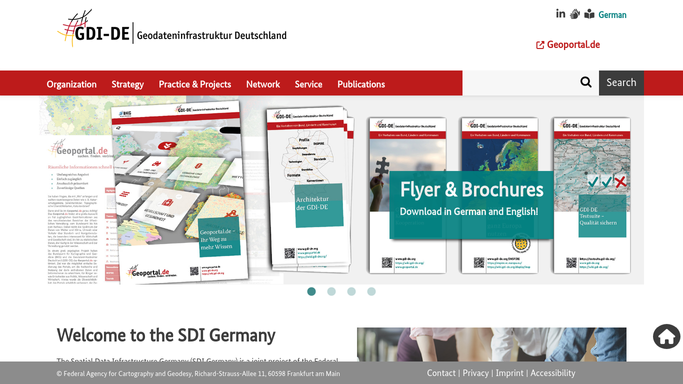
Task: Open the easy language reading icon
Action: coord(589,14)
